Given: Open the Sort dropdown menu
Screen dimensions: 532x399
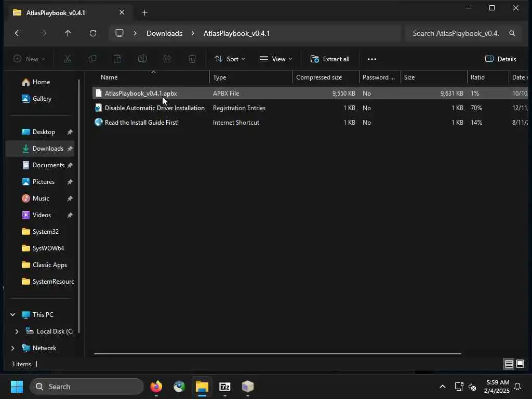Looking at the screenshot, I should click(230, 59).
